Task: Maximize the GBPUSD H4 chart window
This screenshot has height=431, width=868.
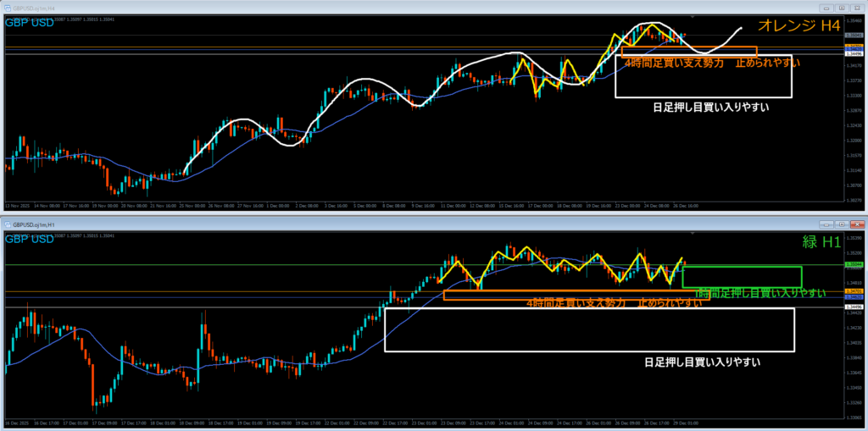Action: [x=842, y=8]
